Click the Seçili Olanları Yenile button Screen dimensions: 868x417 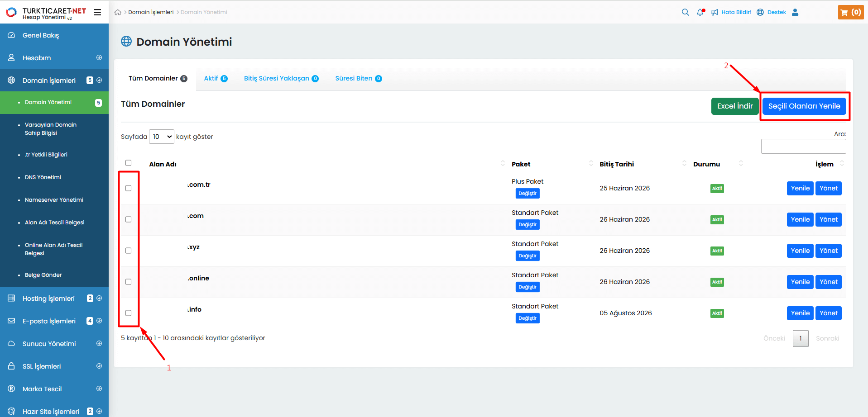pyautogui.click(x=804, y=106)
